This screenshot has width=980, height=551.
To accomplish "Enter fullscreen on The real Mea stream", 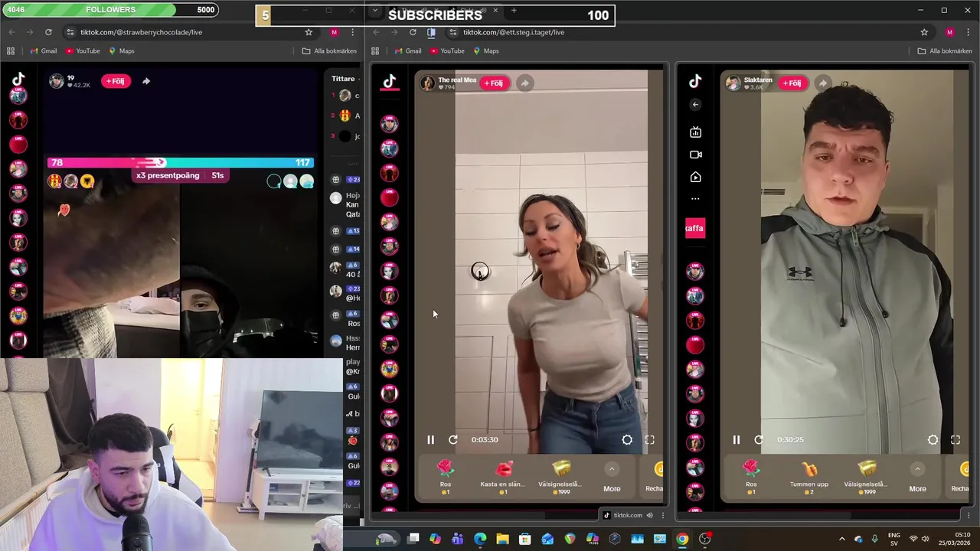I will pyautogui.click(x=650, y=440).
